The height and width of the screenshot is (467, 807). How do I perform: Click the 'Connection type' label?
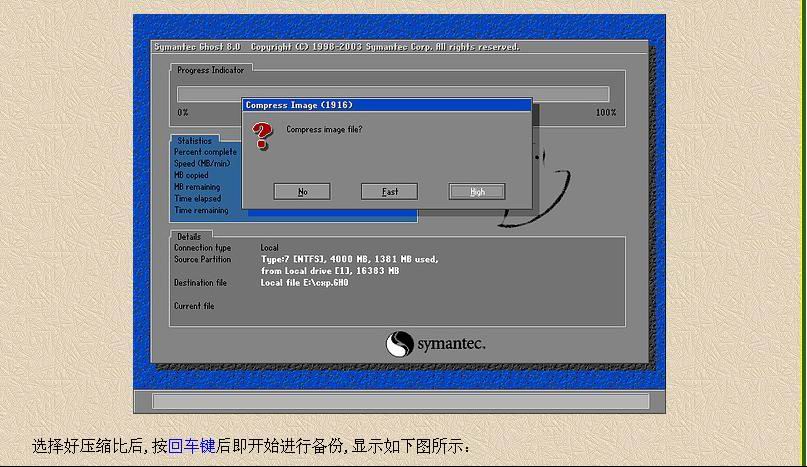click(x=202, y=248)
